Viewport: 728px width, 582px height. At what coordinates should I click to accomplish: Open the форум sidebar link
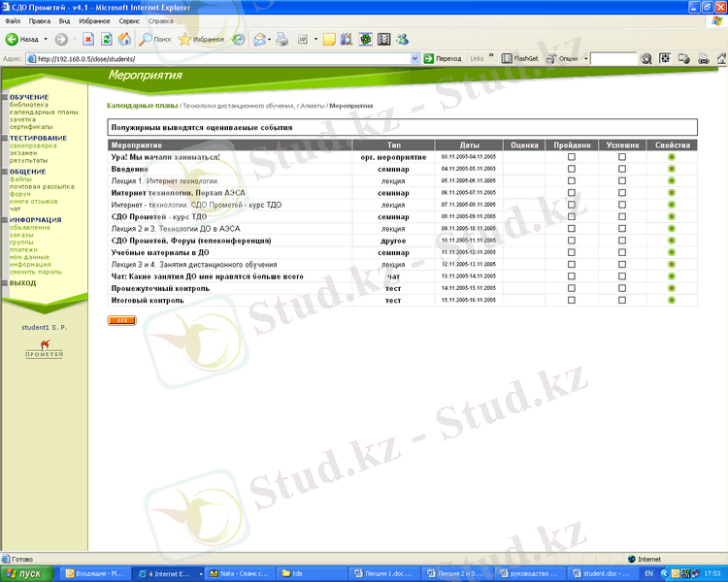[x=20, y=194]
